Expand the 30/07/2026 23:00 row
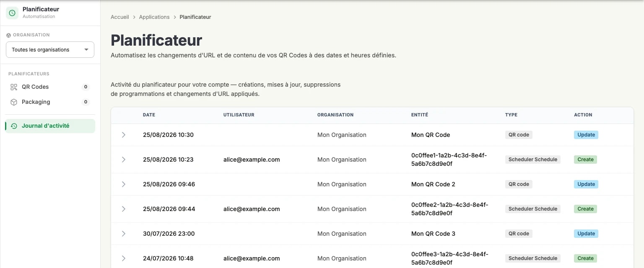The image size is (644, 268). click(123, 234)
